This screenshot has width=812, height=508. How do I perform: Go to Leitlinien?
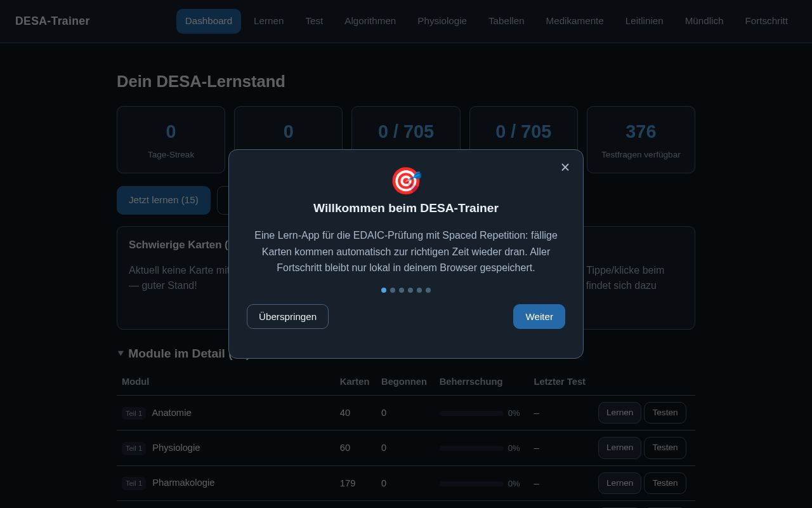[x=645, y=21]
